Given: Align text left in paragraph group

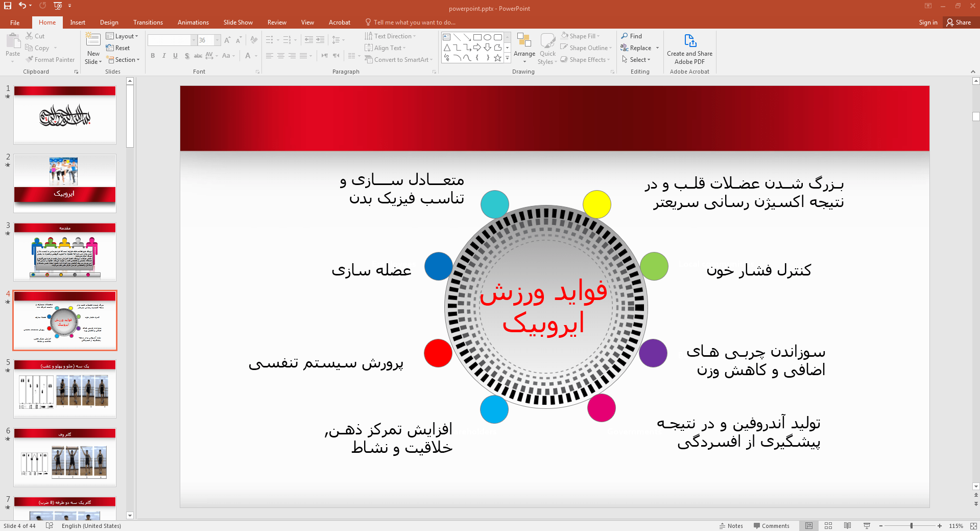Looking at the screenshot, I should tap(270, 56).
